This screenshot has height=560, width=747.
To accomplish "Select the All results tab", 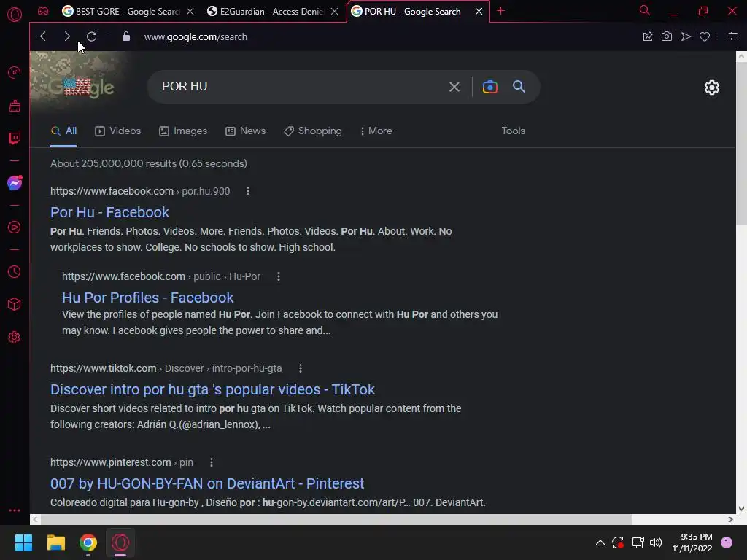I will (x=64, y=131).
